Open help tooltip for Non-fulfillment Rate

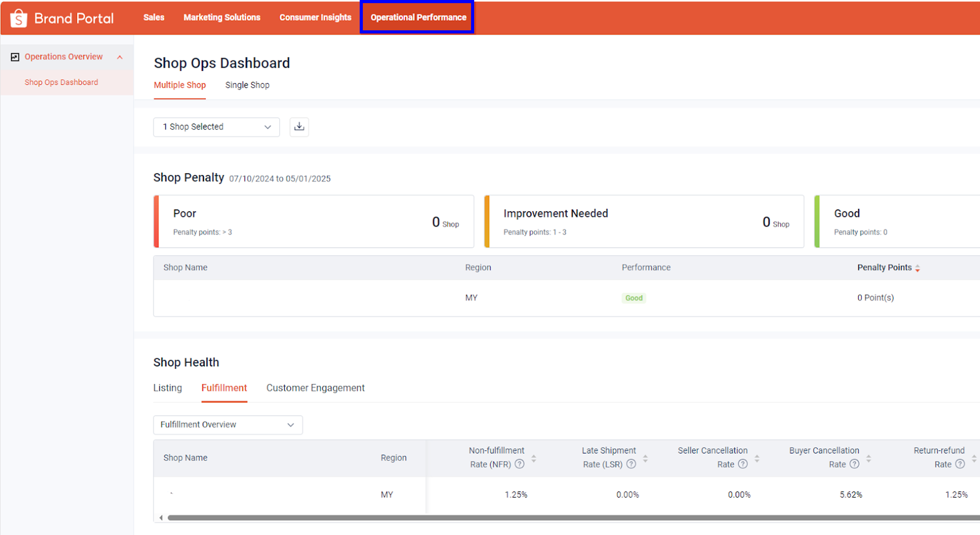point(520,464)
